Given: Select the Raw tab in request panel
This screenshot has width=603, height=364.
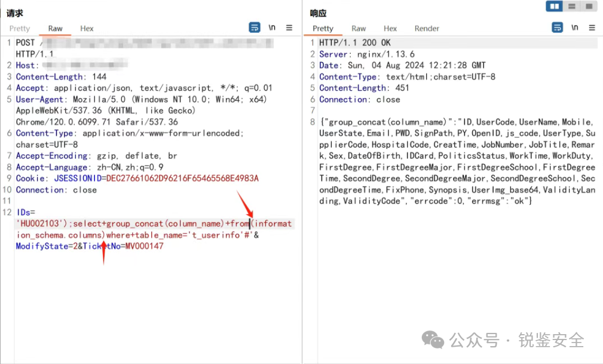Looking at the screenshot, I should tap(56, 29).
